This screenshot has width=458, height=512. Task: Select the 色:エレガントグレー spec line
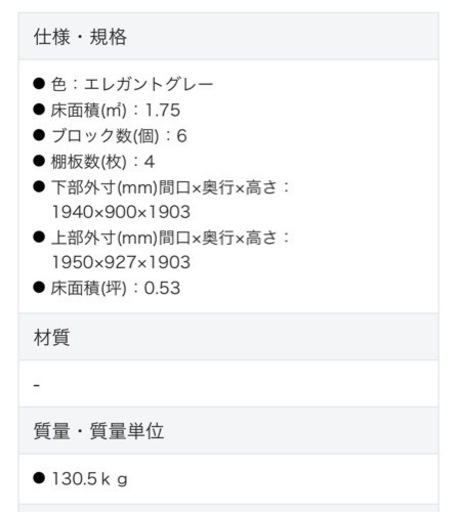tap(132, 84)
